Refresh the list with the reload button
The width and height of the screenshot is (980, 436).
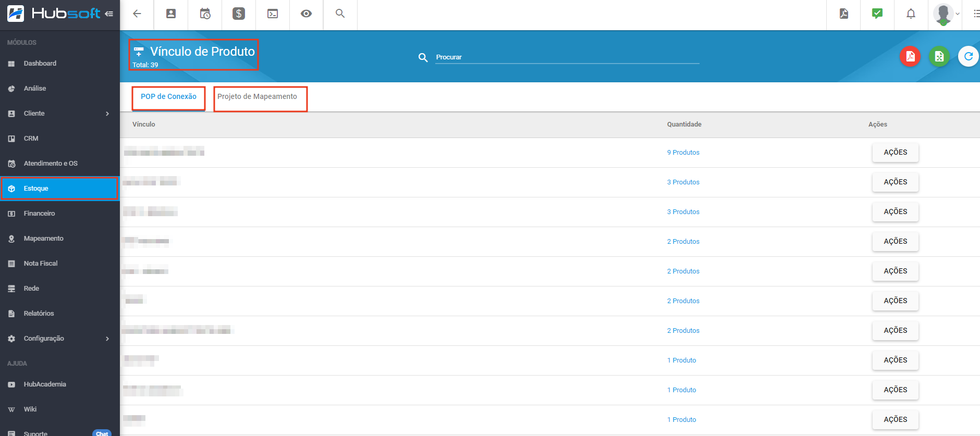point(969,56)
